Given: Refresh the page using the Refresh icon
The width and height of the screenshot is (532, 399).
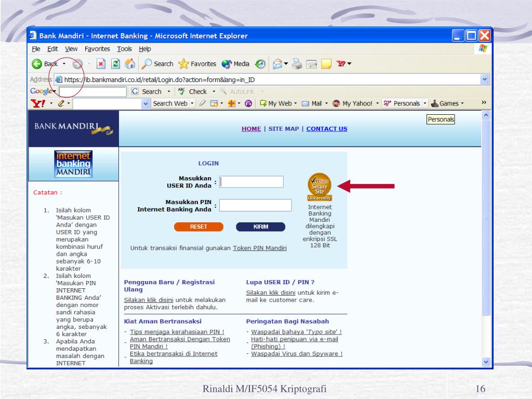Looking at the screenshot, I should click(115, 64).
